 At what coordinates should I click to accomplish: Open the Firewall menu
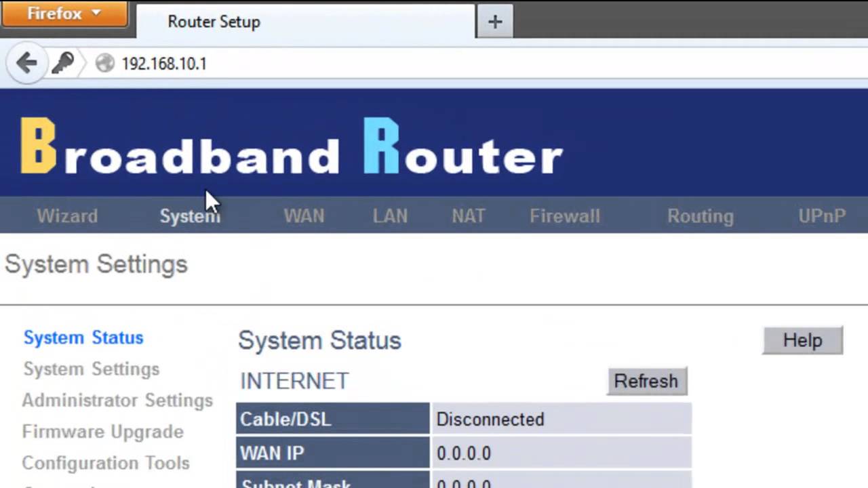565,216
